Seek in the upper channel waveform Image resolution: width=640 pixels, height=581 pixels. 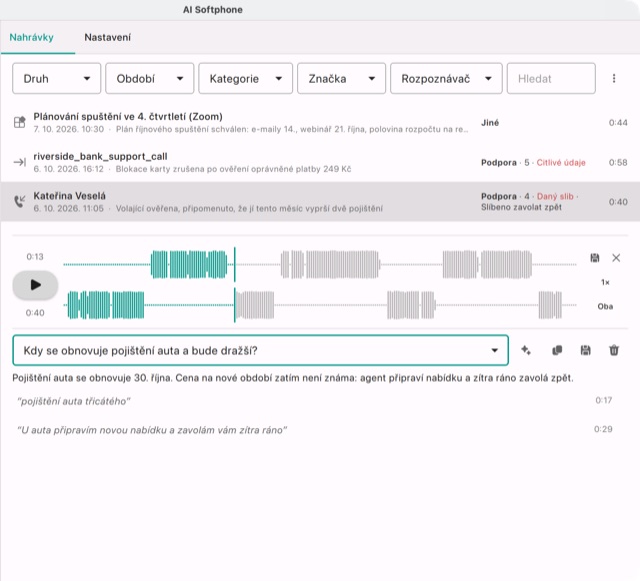point(320,265)
